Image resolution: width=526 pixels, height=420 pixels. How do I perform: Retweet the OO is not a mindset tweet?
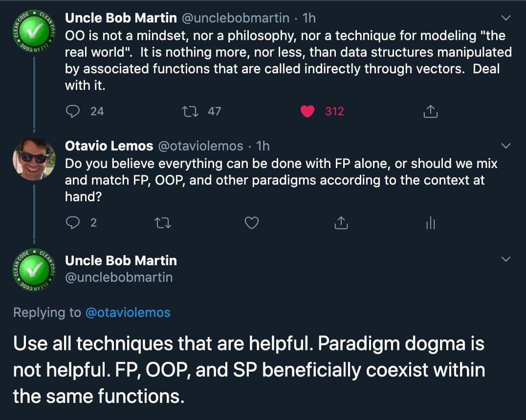190,111
